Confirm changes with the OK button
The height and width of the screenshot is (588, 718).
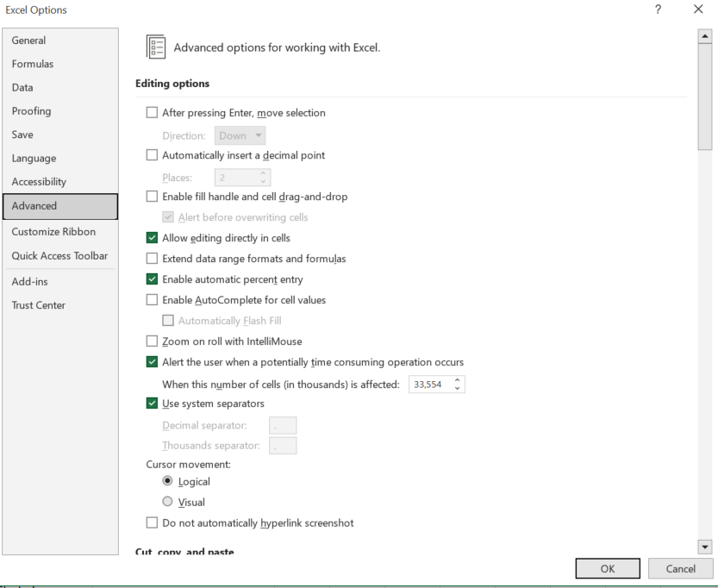point(607,568)
